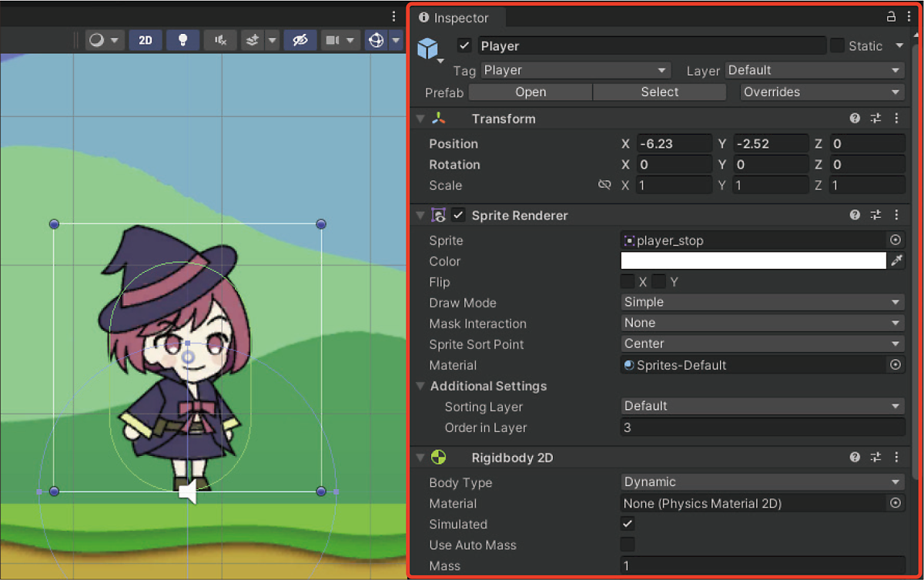This screenshot has width=924, height=580.
Task: Enable the Static checkbox
Action: tap(837, 46)
